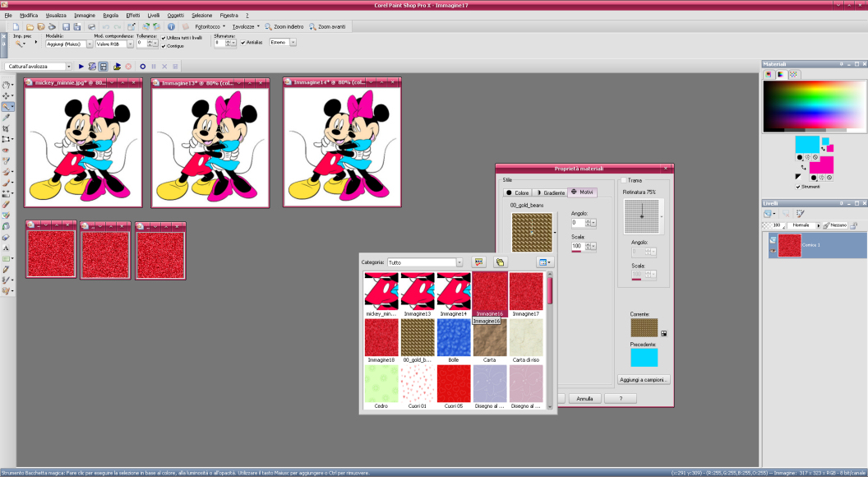Toggle visibility eye of the Cornice 1 layer
Screen dimensions: 868x477
point(773,251)
